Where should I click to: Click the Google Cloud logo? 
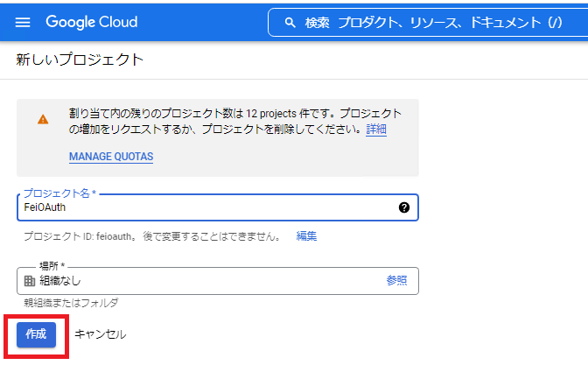click(92, 22)
